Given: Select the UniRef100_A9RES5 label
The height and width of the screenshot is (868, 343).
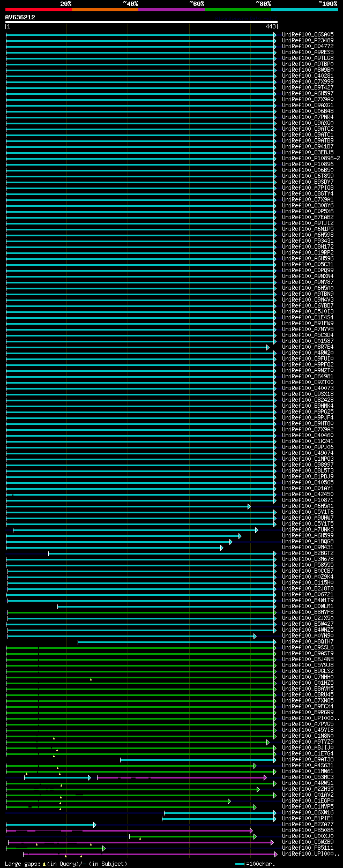Looking at the screenshot, I should tap(308, 53).
